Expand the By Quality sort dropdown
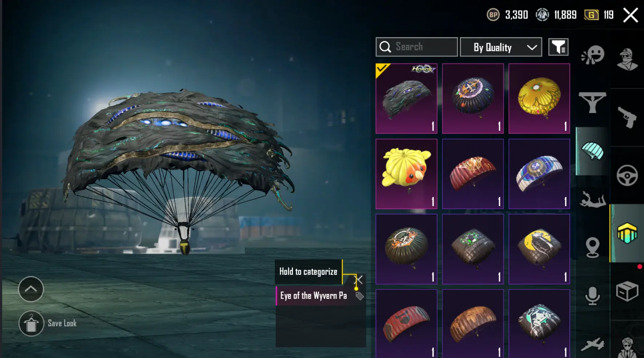The image size is (644, 358). (501, 47)
